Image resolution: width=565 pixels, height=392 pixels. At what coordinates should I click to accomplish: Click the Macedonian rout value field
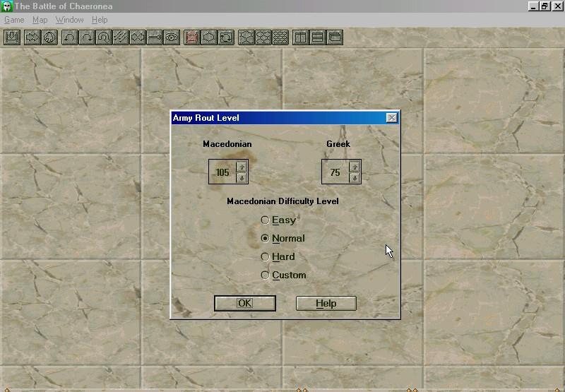[223, 172]
